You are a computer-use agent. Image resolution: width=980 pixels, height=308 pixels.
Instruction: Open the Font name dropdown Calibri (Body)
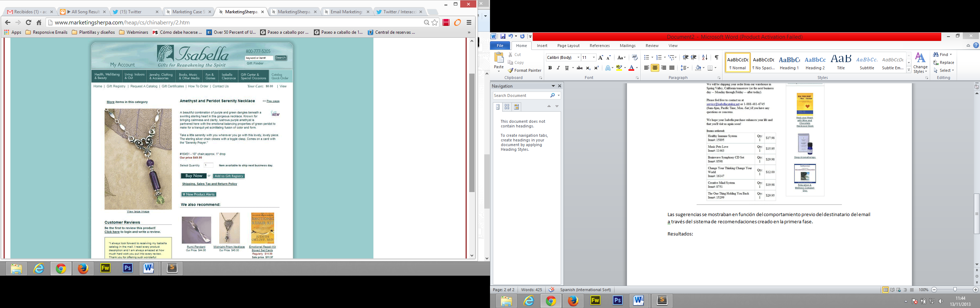578,57
